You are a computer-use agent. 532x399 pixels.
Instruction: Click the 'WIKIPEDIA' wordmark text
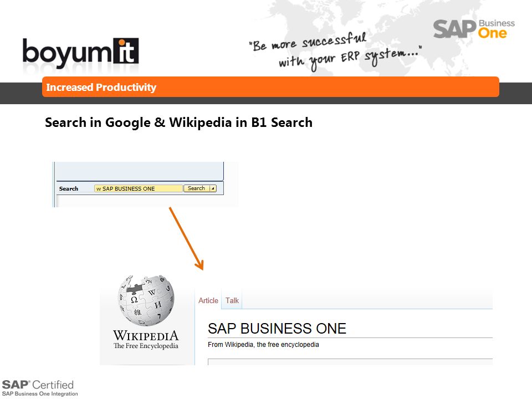coord(146,335)
